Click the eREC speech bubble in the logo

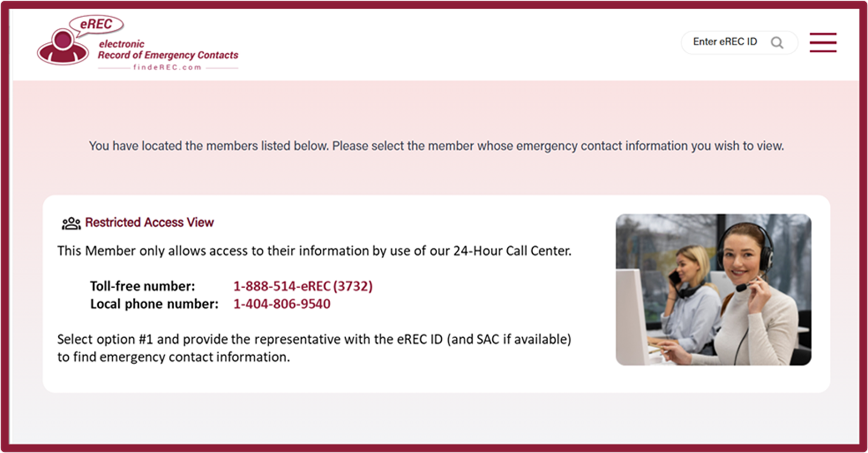pyautogui.click(x=96, y=24)
